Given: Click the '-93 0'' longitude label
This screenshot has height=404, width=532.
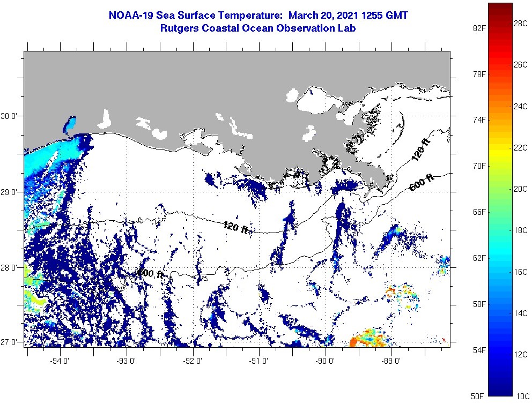Looking at the screenshot, I should click(126, 361).
